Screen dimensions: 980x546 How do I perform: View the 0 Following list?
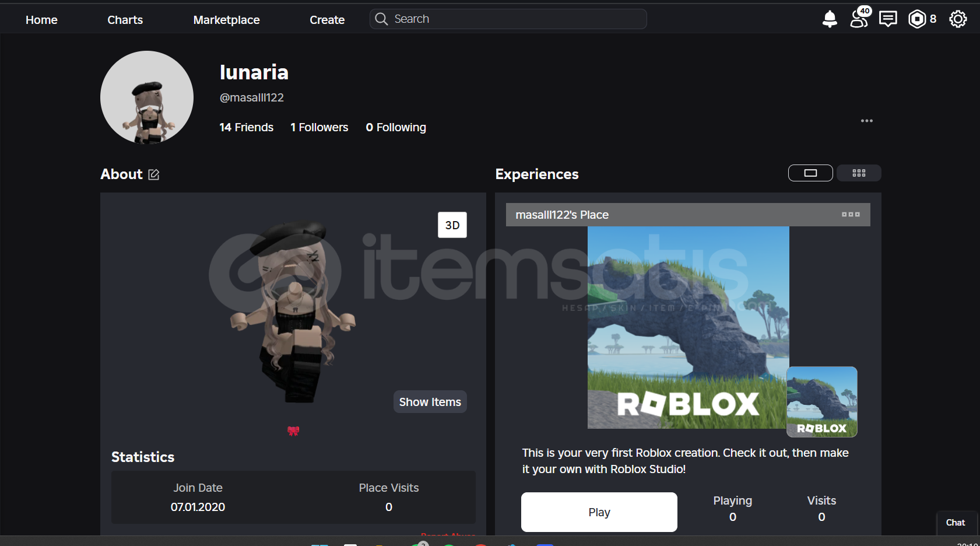pos(396,127)
